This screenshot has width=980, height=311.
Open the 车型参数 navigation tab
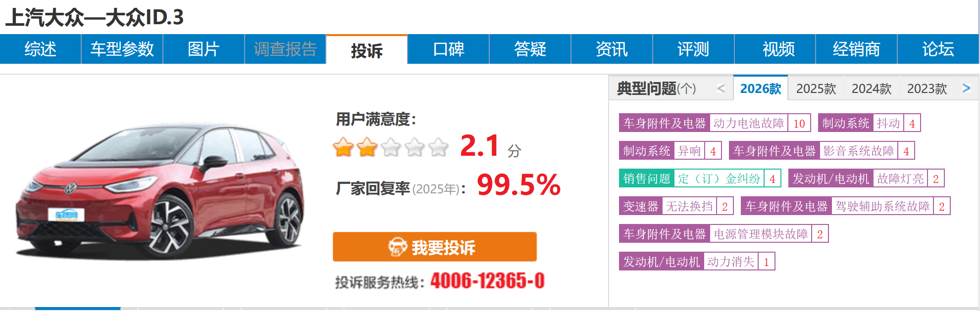coord(122,49)
